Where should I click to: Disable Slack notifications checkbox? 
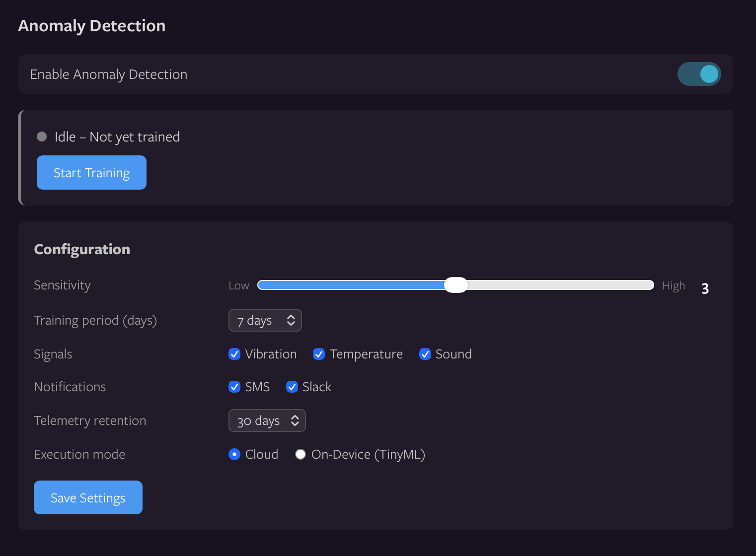coord(292,387)
